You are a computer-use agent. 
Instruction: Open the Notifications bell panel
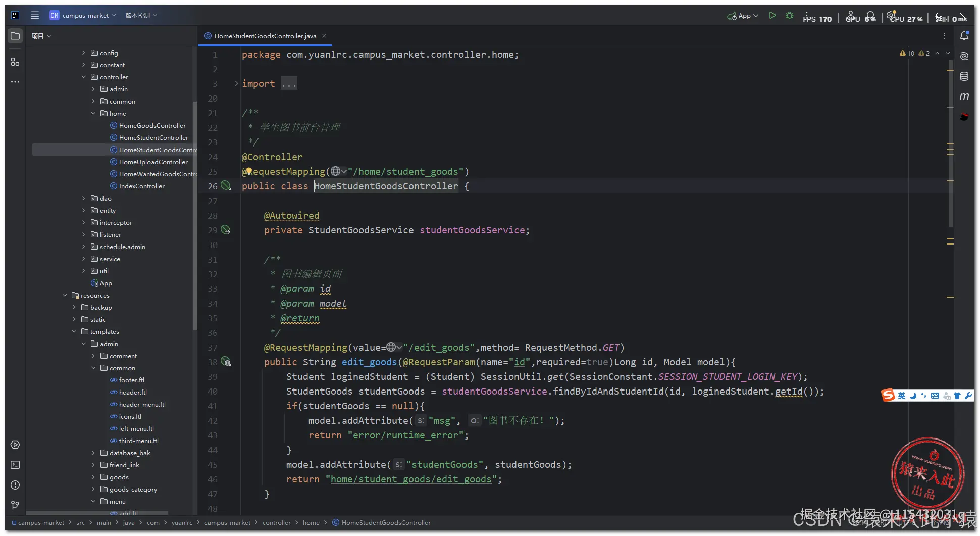(964, 36)
